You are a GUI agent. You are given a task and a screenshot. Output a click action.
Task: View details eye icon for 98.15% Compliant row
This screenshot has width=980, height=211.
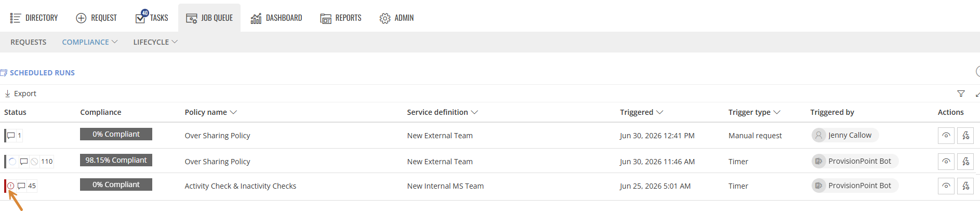point(946,161)
